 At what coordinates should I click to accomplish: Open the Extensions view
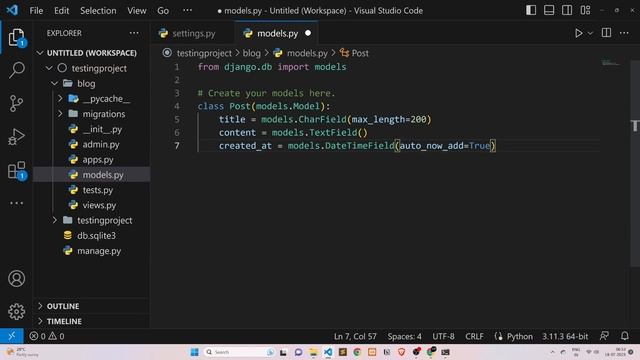pyautogui.click(x=16, y=170)
